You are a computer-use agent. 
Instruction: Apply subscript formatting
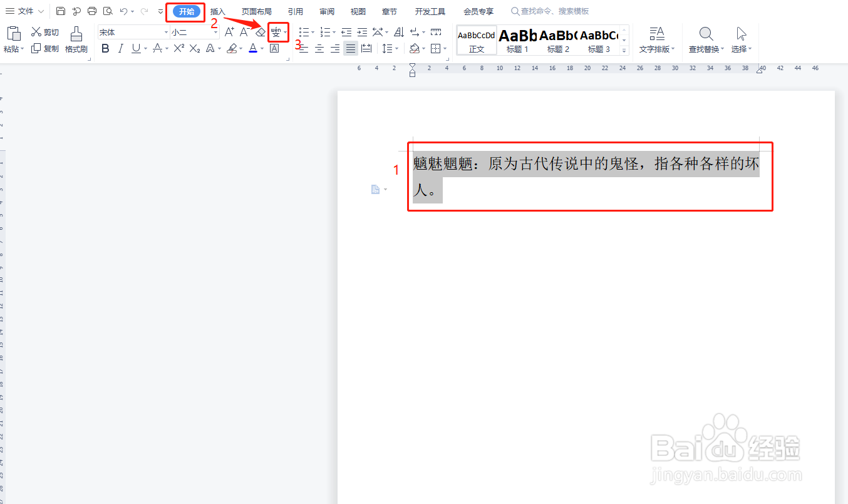(194, 48)
